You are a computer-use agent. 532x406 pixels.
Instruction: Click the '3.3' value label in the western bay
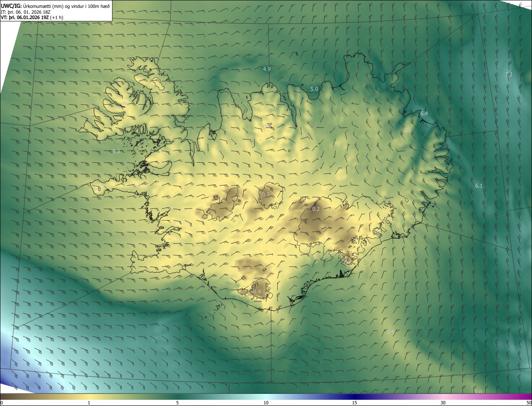pyautogui.click(x=116, y=151)
